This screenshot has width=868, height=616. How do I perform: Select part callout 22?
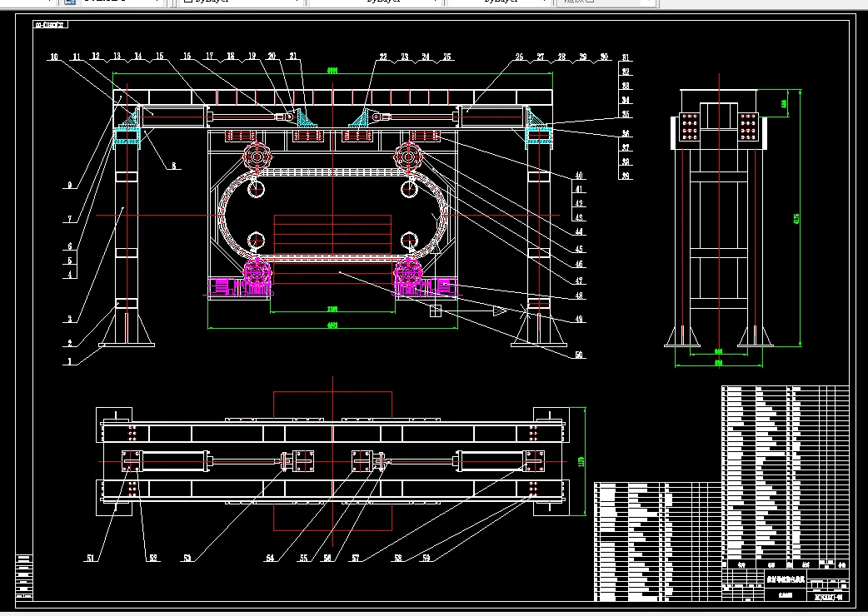383,57
